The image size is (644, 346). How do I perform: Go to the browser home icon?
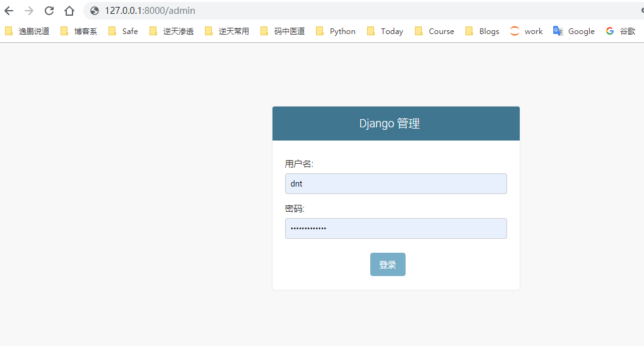[69, 11]
